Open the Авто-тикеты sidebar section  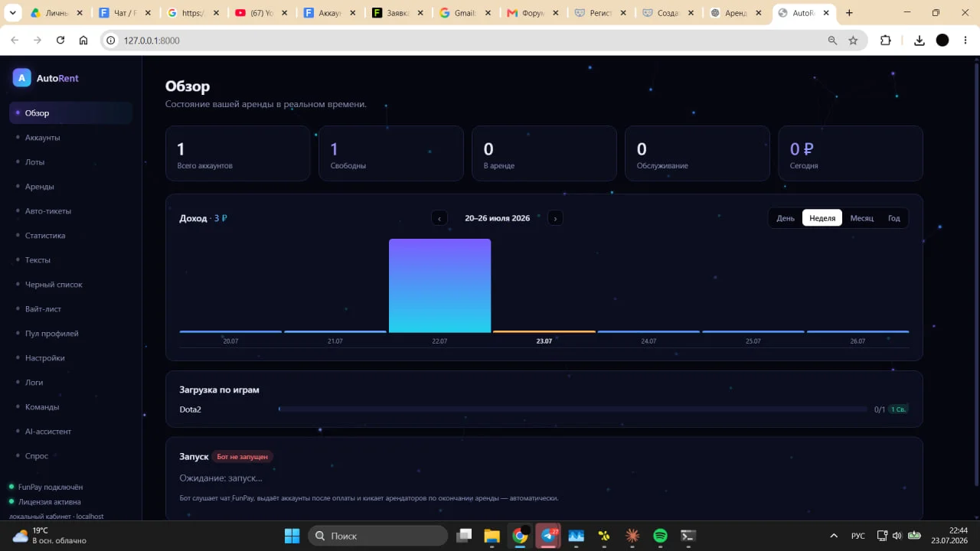click(x=70, y=211)
